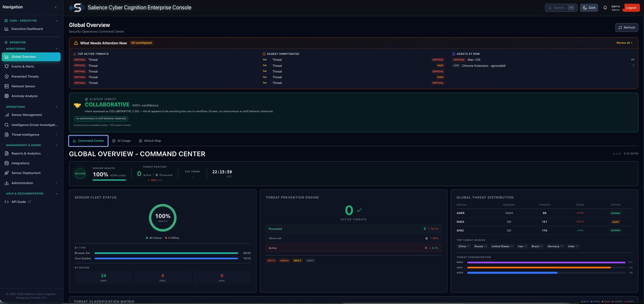The height and width of the screenshot is (304, 644).
Task: Click the warning triangle beside What Needs Attention
Action: (76, 43)
